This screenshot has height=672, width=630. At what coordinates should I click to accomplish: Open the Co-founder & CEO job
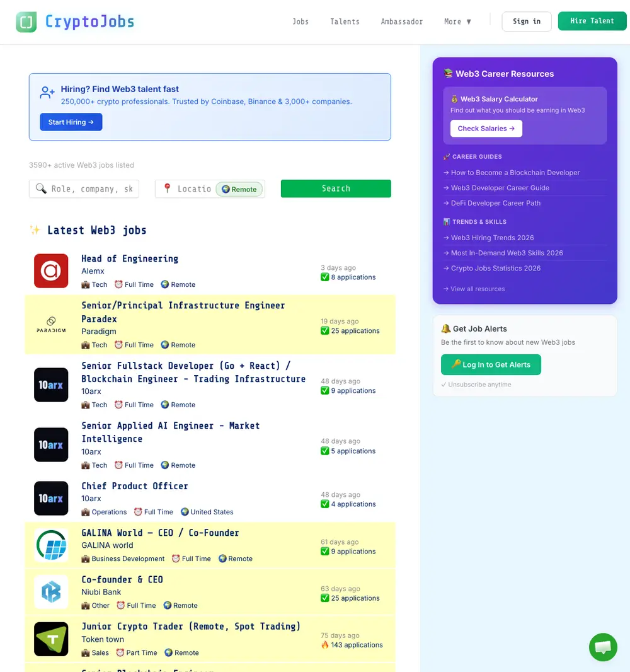122,579
